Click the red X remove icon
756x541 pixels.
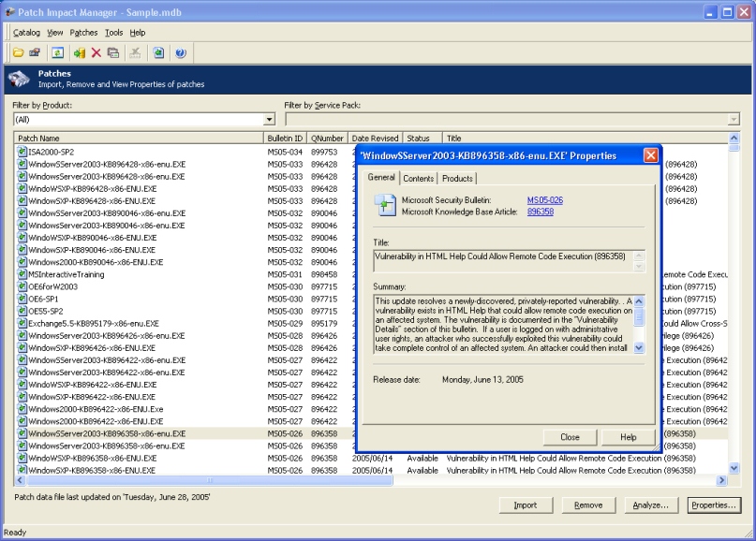[x=96, y=53]
